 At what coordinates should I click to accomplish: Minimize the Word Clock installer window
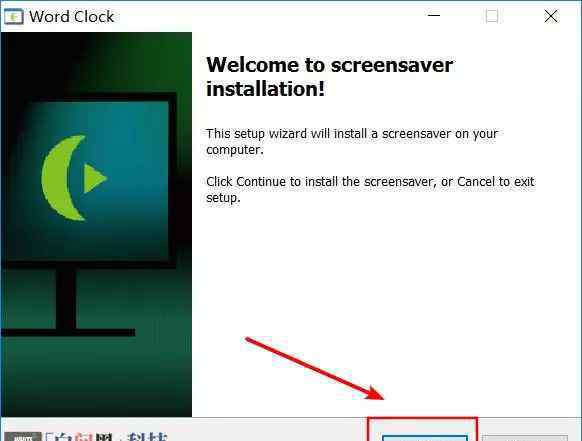point(434,16)
